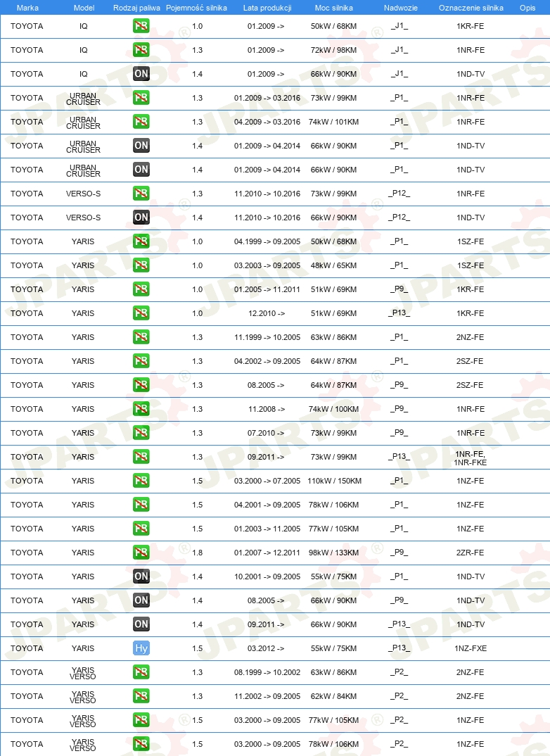Click petrol icon in Verso-S 1NR-FE row
Image resolution: width=550 pixels, height=756 pixels.
pos(141,194)
